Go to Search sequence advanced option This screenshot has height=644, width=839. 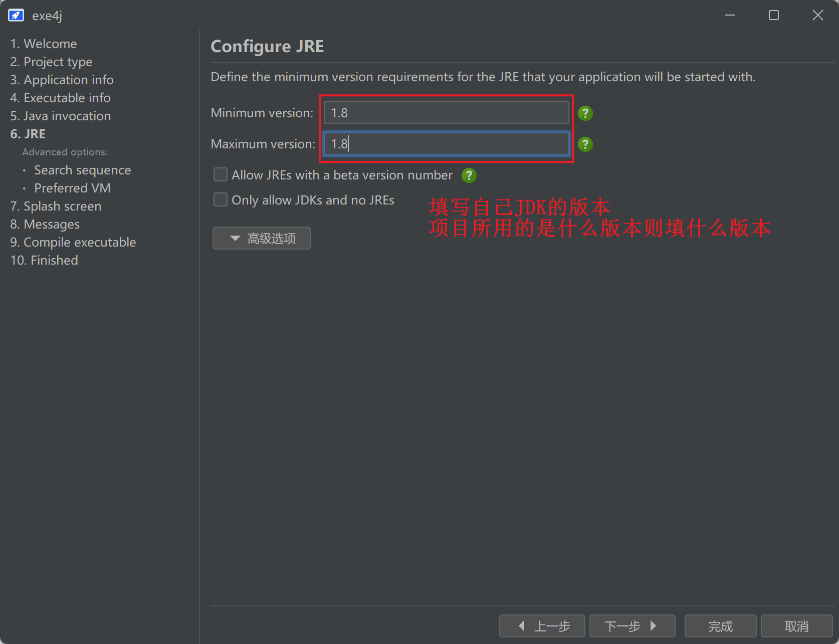pyautogui.click(x=82, y=170)
